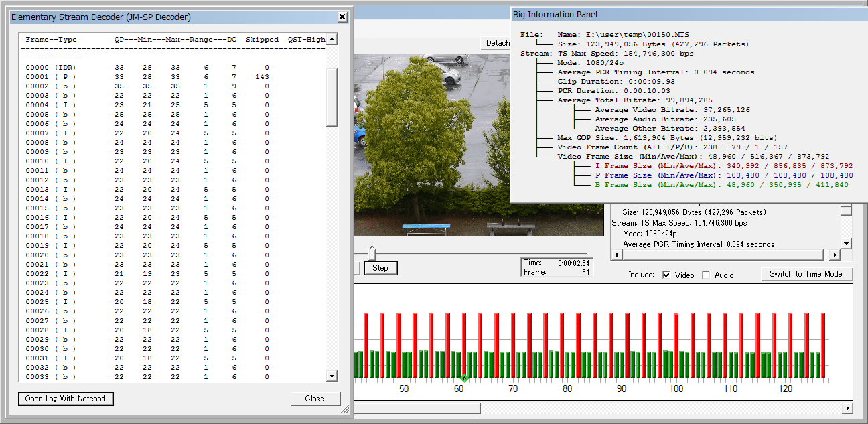This screenshot has height=424, width=868.
Task: Switch to Time Mode
Action: [806, 274]
